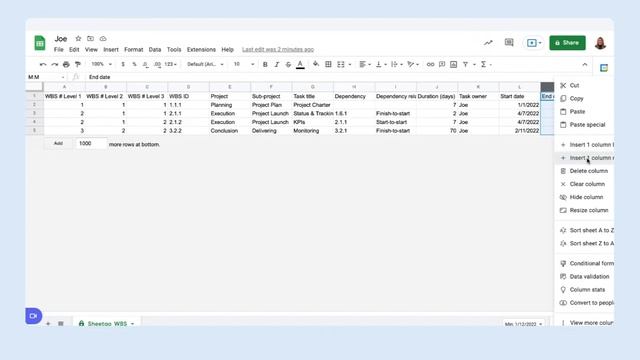Open text wrapping dropdown
The width and height of the screenshot is (640, 360).
tap(397, 64)
